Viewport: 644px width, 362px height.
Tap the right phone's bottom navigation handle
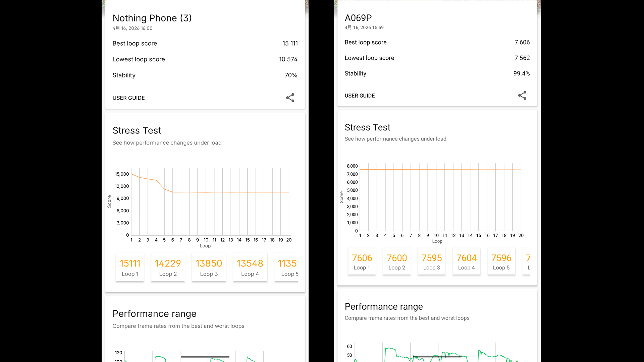pyautogui.click(x=437, y=356)
